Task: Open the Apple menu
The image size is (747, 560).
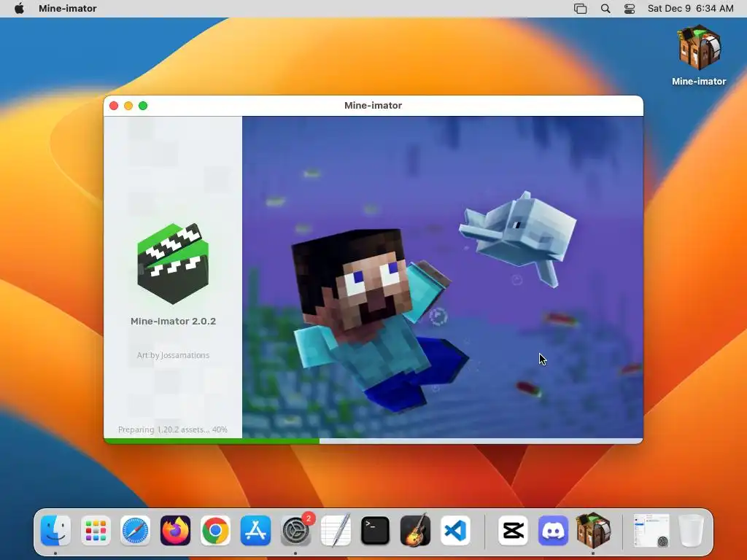Action: tap(19, 9)
